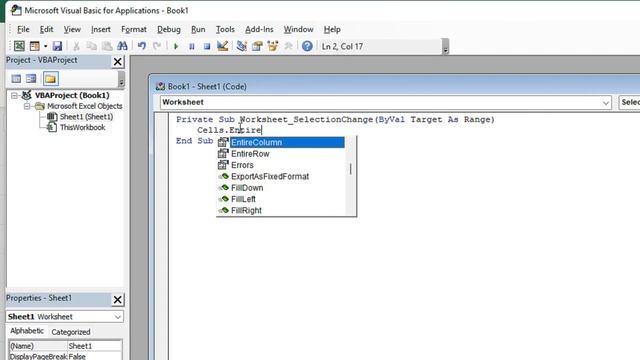Viewport: 640px width, 360px height.
Task: Select ThisWorkbook in project tree
Action: 82,127
